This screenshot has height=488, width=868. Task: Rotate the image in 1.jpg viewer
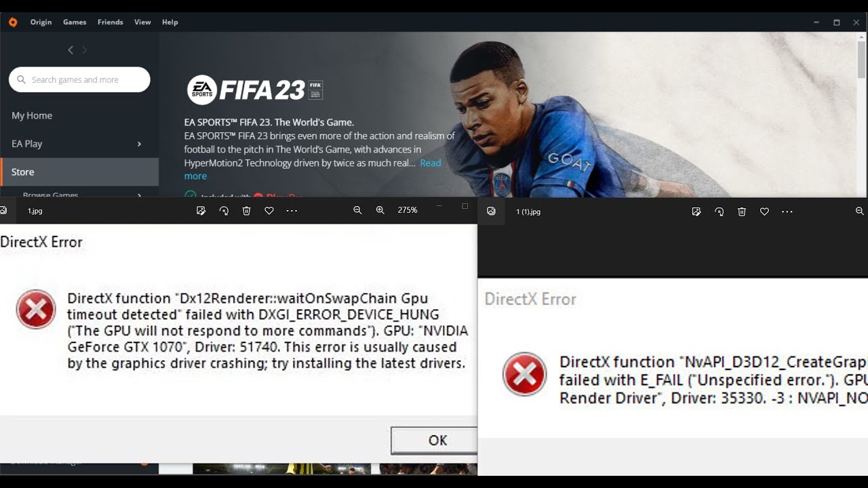point(224,211)
